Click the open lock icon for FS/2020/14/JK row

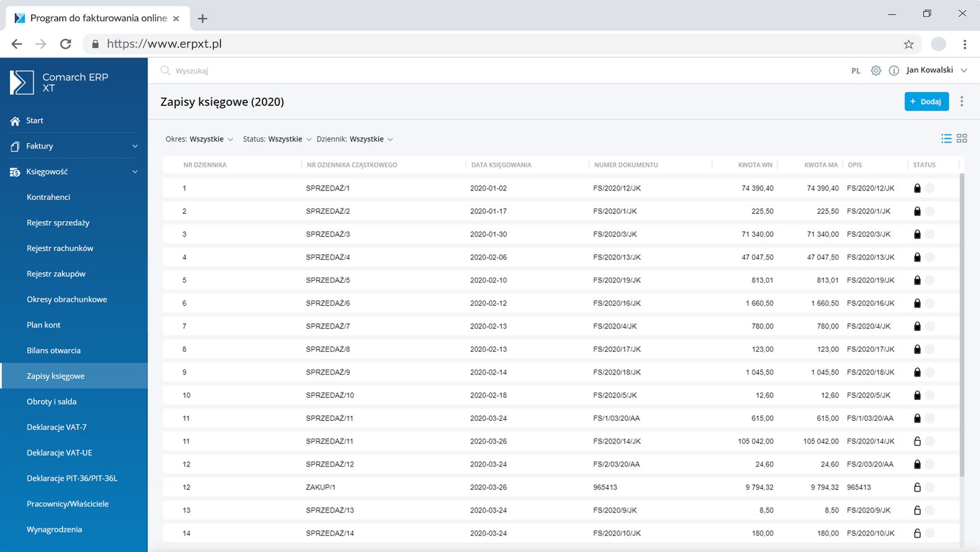tap(917, 441)
